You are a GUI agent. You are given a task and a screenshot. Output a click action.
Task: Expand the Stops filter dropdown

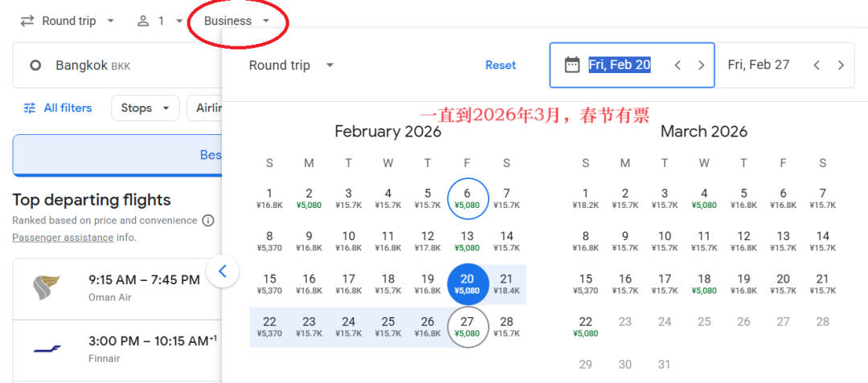[145, 108]
